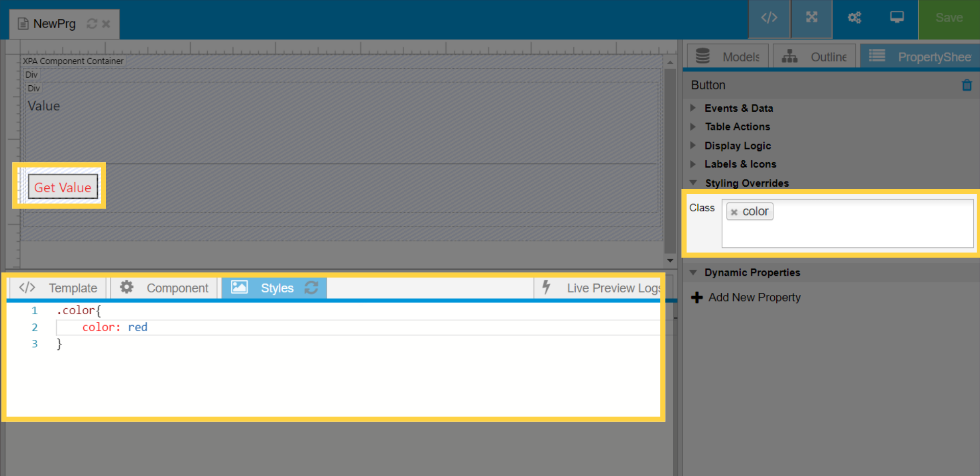Screen dimensions: 980x476
Task: Expand the Table Actions section
Action: coord(693,127)
